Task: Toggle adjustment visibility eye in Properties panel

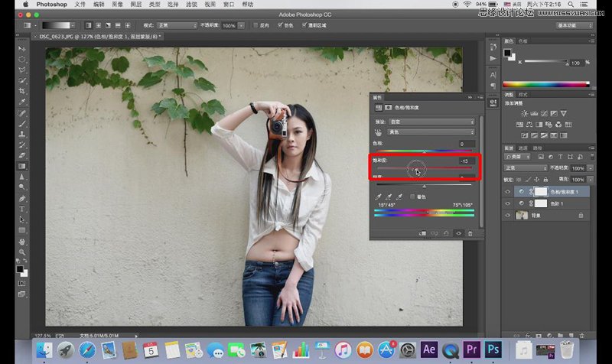Action: (x=458, y=233)
